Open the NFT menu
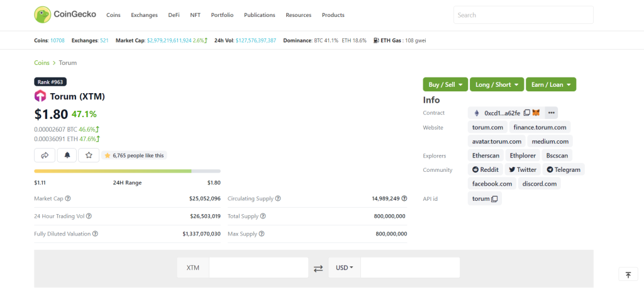This screenshot has width=644, height=289. click(x=195, y=15)
